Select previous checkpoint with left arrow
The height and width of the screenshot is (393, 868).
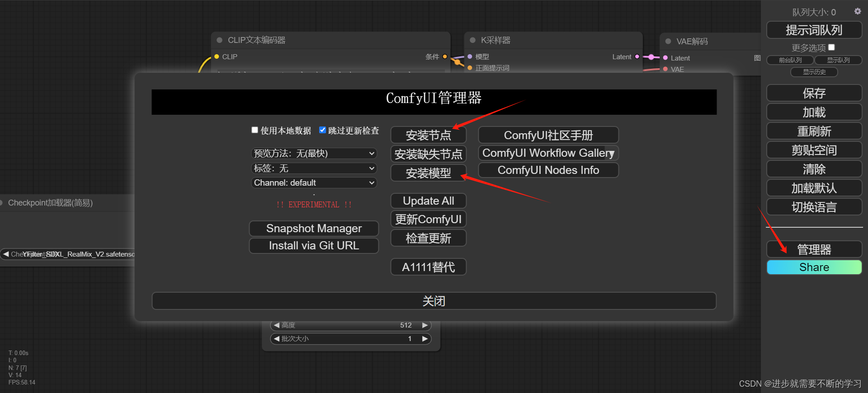click(x=6, y=254)
